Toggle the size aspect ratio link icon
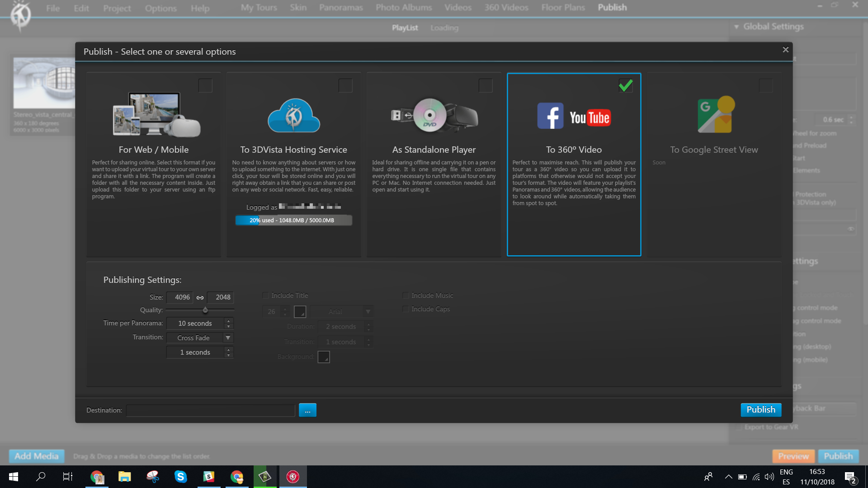This screenshot has height=488, width=868. click(x=200, y=297)
